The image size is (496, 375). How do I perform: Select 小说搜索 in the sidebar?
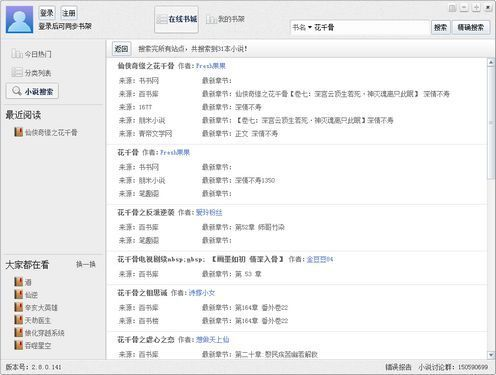tap(32, 91)
